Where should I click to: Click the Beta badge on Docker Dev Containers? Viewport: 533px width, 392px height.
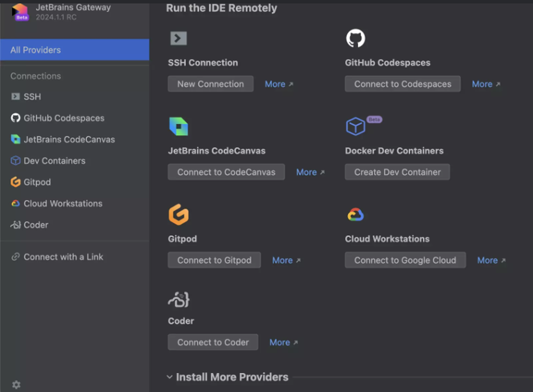click(374, 119)
